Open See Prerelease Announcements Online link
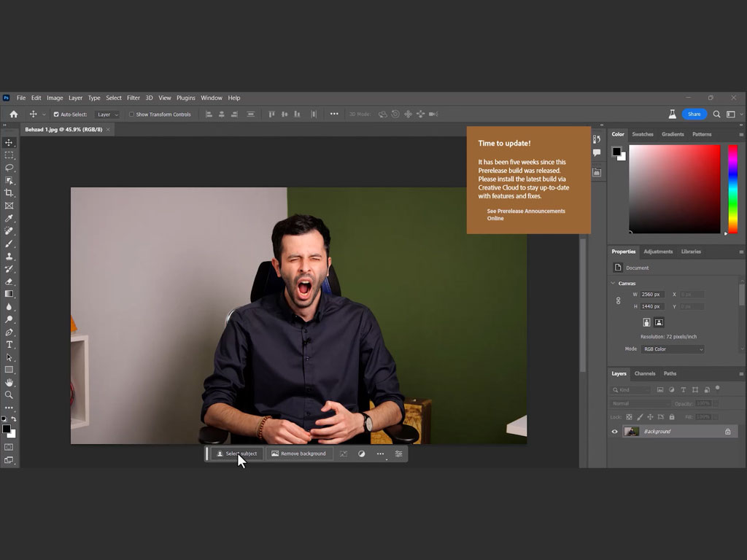The height and width of the screenshot is (560, 747). pos(526,215)
